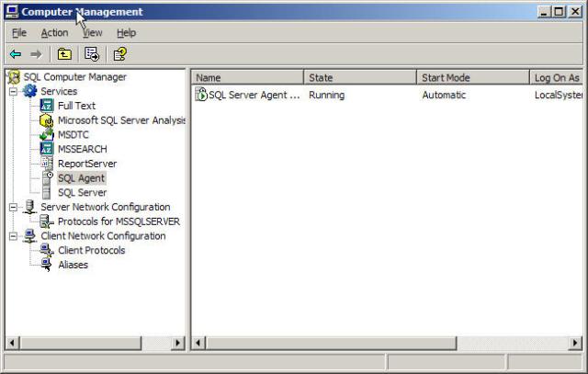This screenshot has height=374, width=588.
Task: Maximize the Computer Management window
Action: 559,12
